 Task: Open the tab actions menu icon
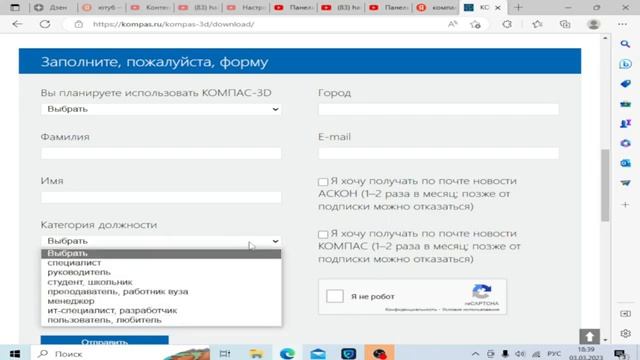point(15,7)
